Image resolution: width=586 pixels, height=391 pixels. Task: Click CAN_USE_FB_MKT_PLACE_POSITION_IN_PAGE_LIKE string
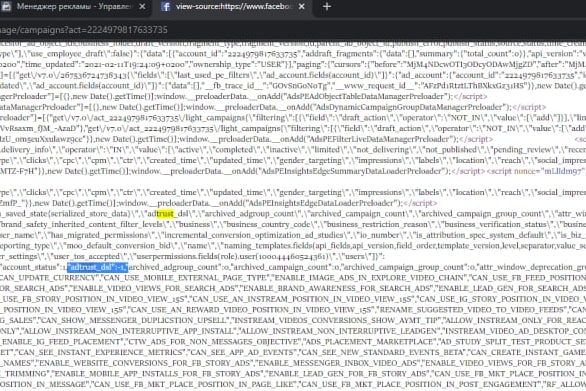(194, 384)
